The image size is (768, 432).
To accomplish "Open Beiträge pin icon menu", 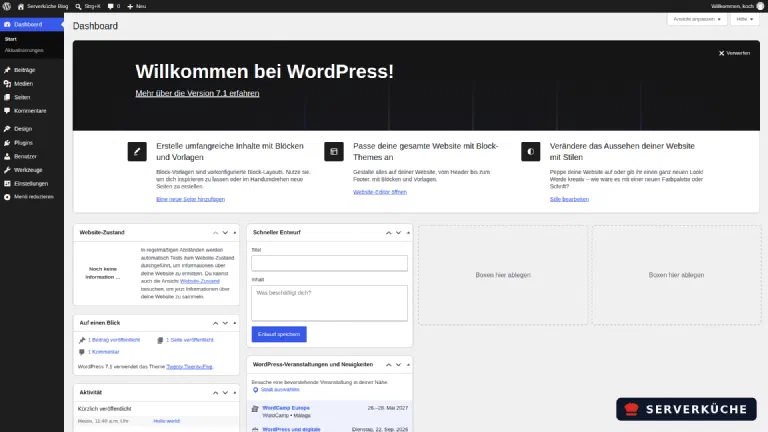I will 7,70.
